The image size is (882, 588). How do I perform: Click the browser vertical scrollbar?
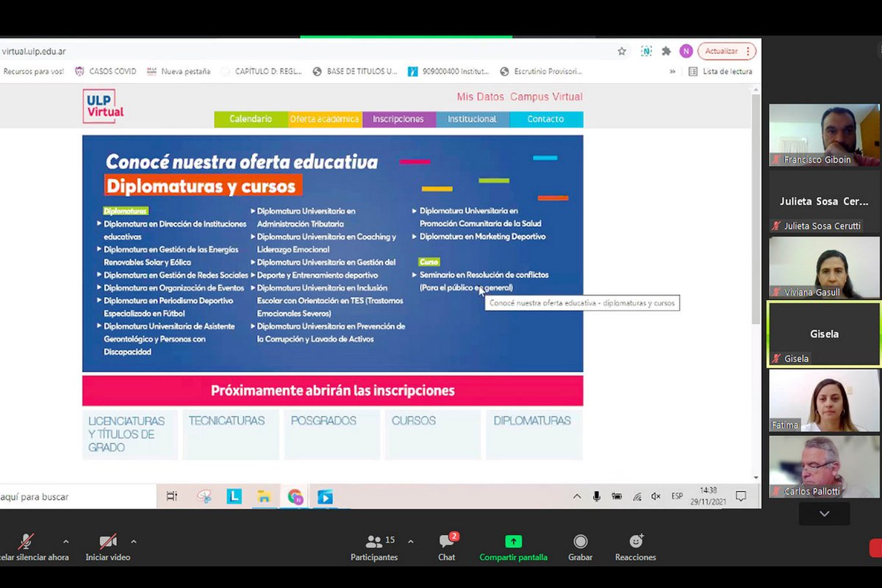pyautogui.click(x=756, y=209)
